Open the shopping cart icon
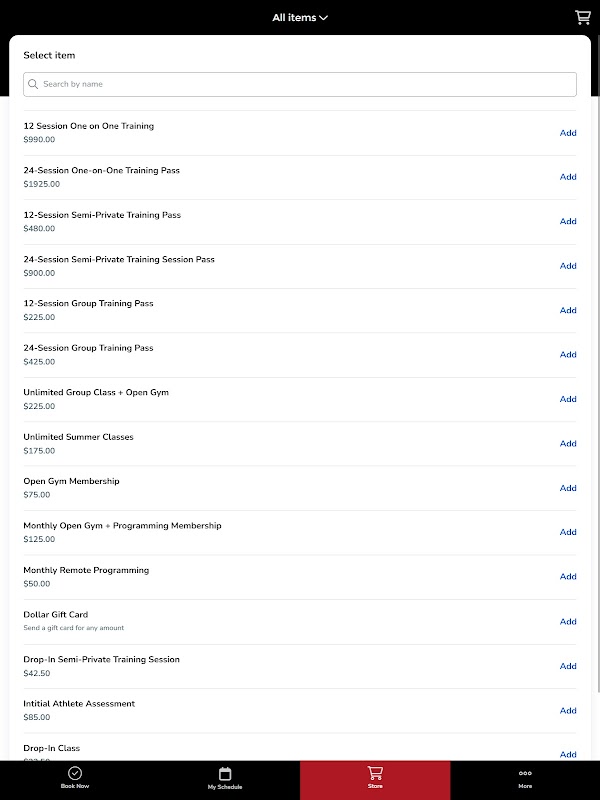600x800 pixels. click(x=582, y=17)
